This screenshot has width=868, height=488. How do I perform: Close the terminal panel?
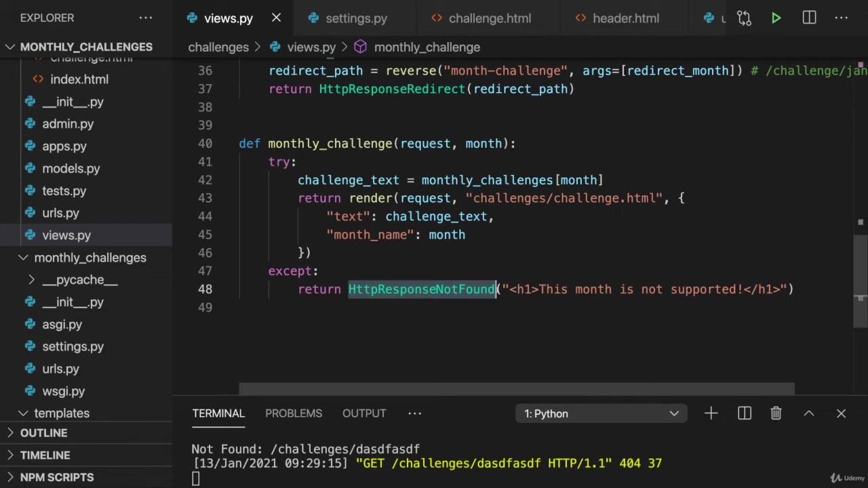point(841,413)
